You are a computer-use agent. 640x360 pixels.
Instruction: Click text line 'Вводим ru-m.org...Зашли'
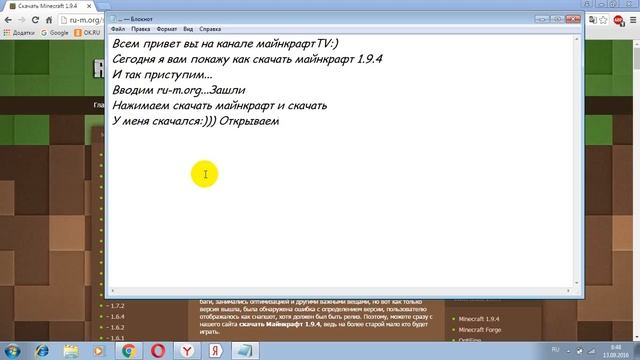point(179,90)
